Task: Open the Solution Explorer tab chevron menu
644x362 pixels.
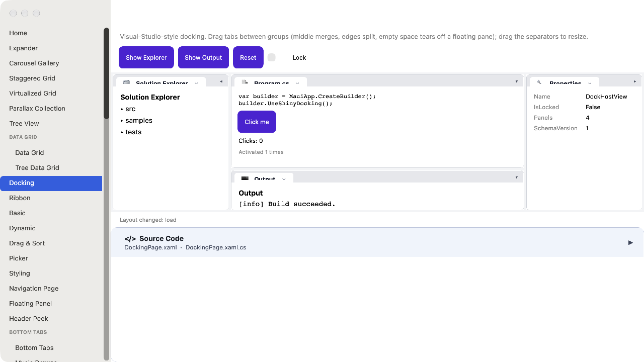Action: tap(196, 83)
